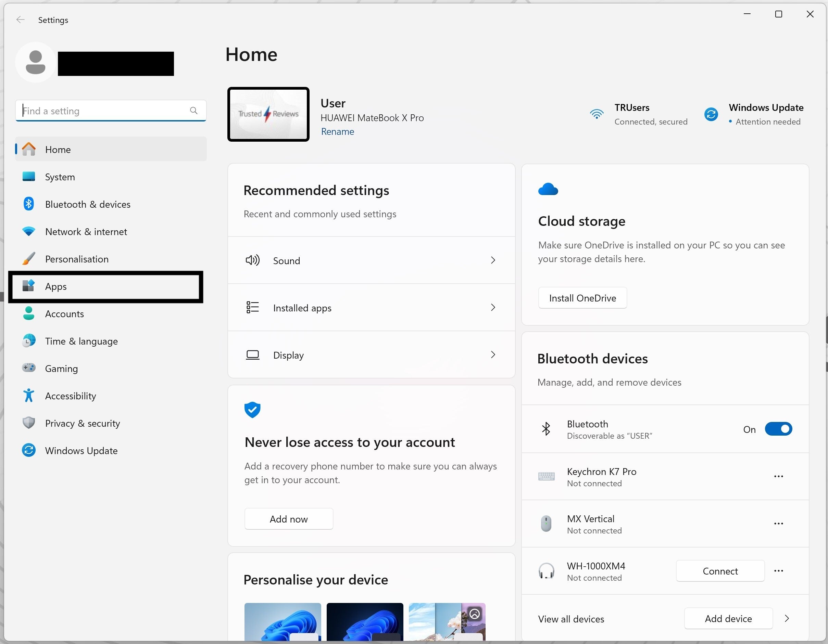Click Install OneDrive button
The image size is (828, 644).
pos(583,298)
